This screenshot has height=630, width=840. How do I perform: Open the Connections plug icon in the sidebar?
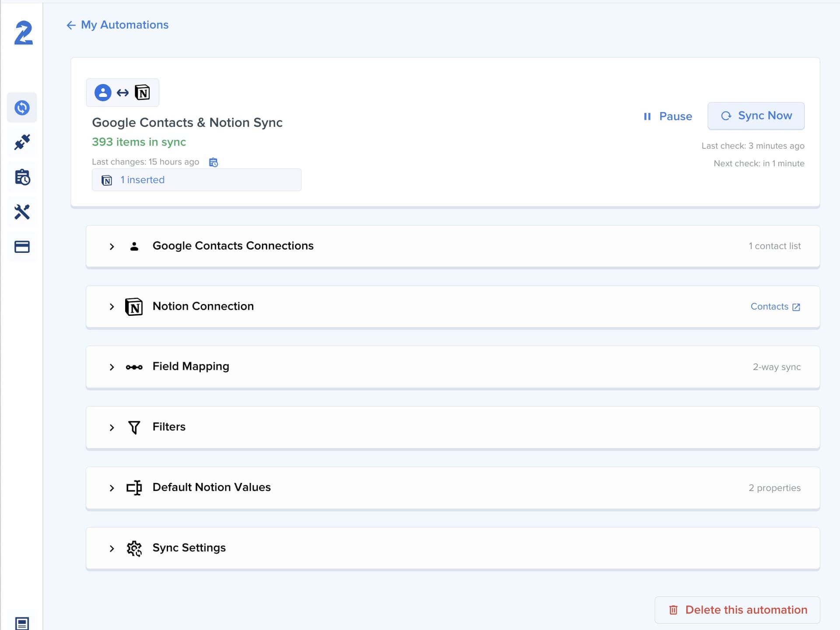click(x=22, y=142)
